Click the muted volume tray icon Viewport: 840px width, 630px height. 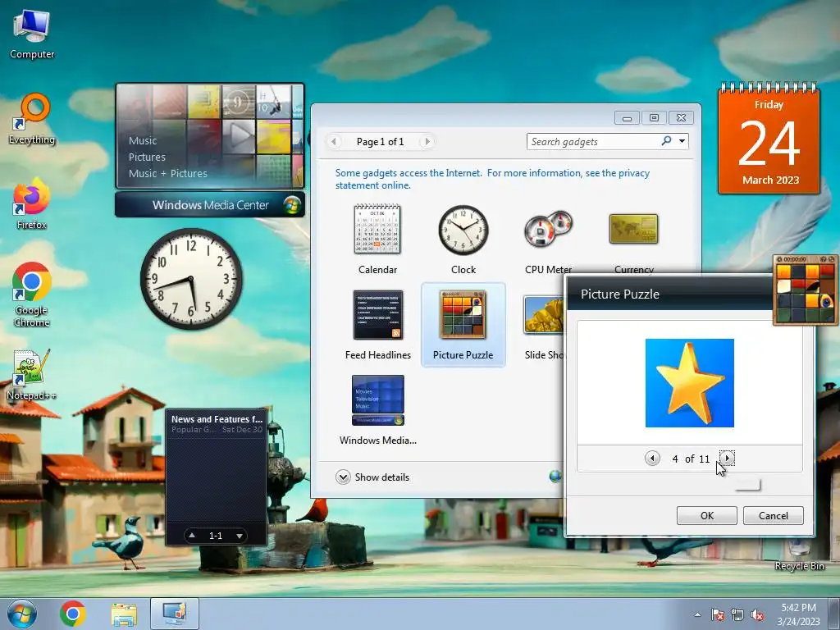(757, 614)
